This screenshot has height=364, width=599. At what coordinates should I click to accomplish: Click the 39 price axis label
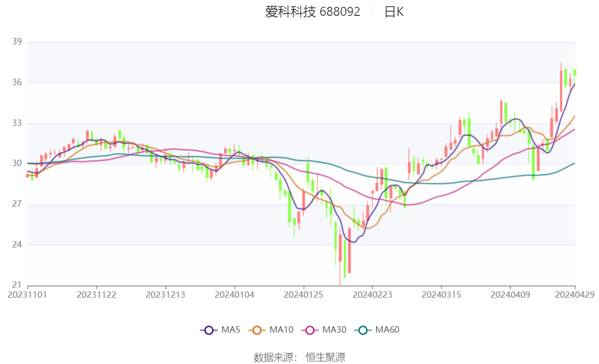tap(17, 42)
